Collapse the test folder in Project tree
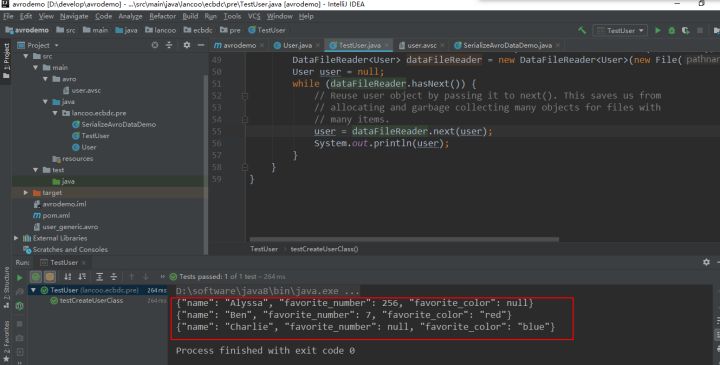Viewport: 720px width, 365px height. [x=35, y=170]
